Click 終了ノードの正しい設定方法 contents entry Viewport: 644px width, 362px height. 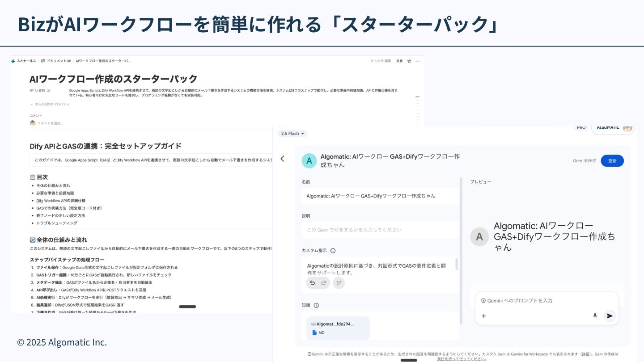pyautogui.click(x=61, y=215)
